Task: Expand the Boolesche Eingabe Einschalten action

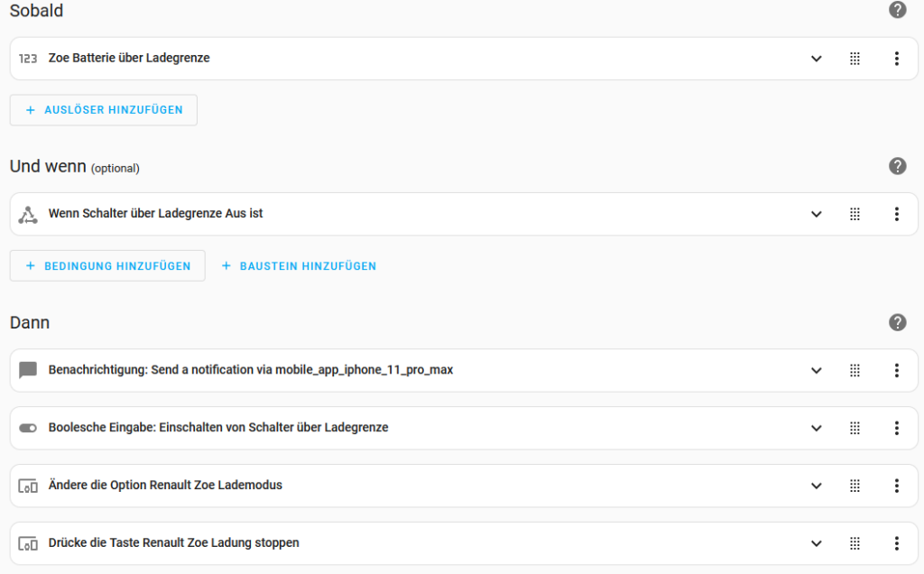Action: (x=816, y=428)
